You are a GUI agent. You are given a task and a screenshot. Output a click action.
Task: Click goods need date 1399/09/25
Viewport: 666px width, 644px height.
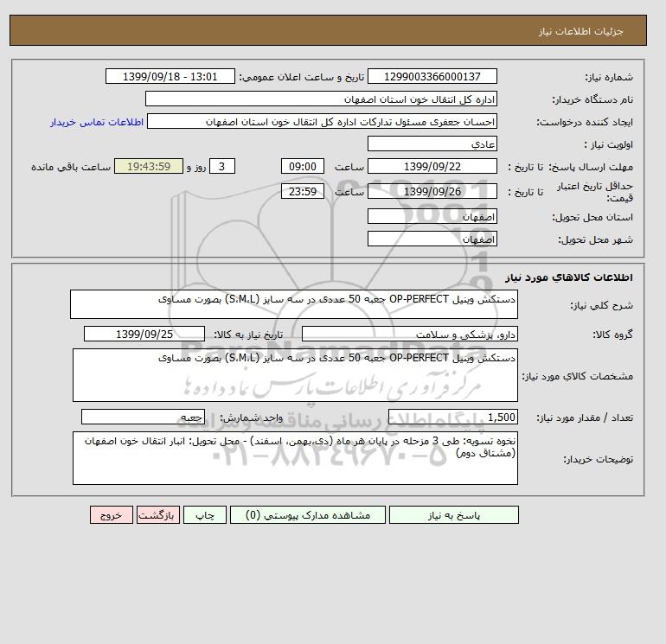click(144, 334)
